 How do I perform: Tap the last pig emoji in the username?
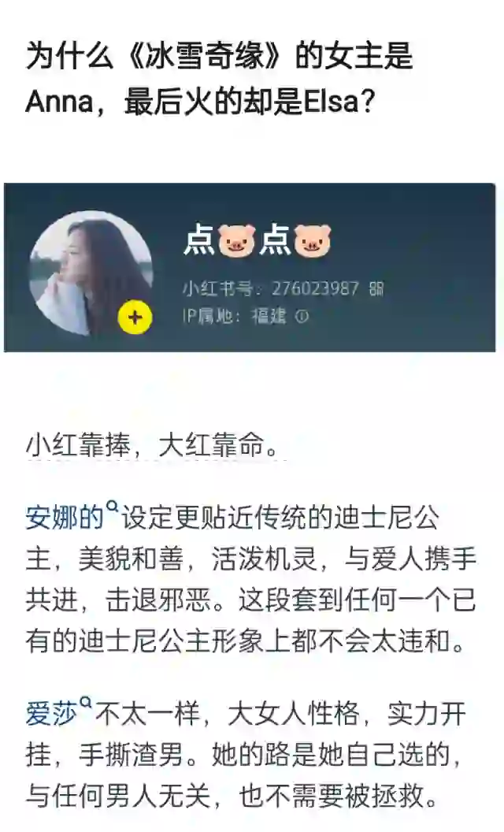313,241
